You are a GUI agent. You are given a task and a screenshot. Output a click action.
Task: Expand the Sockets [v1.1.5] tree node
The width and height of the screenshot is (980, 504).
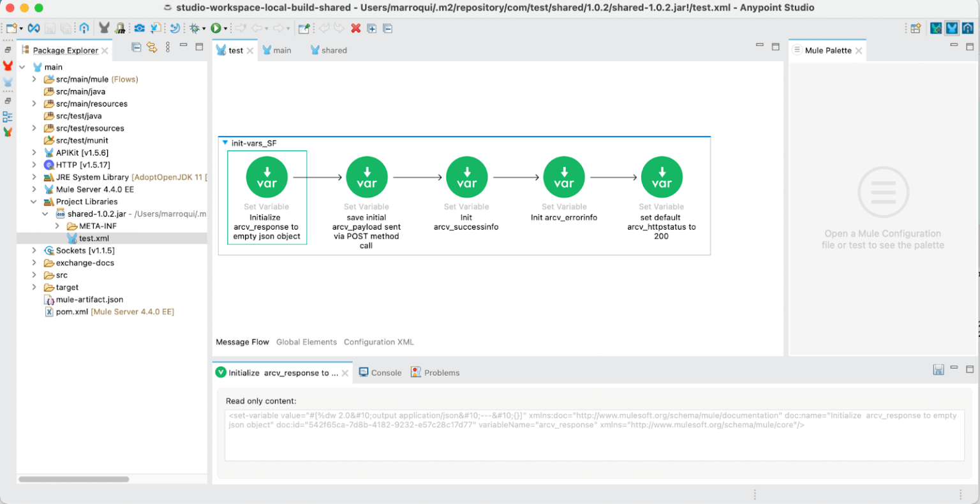click(33, 250)
